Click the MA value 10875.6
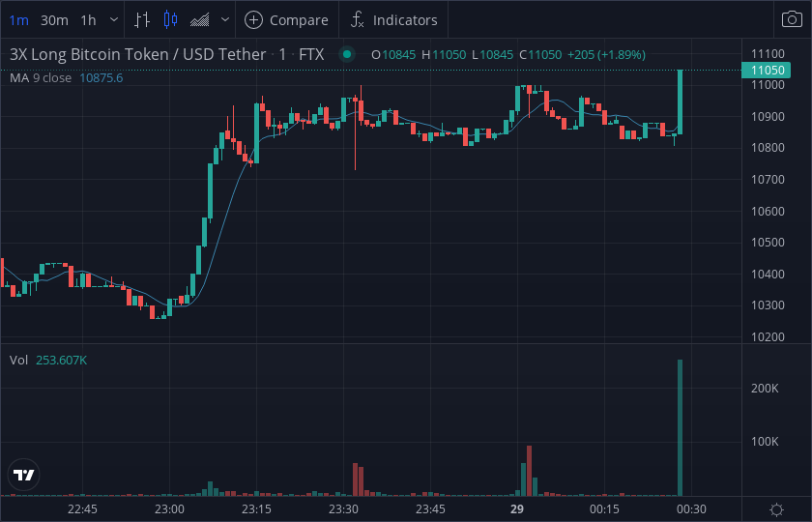812x522 pixels. click(x=101, y=77)
